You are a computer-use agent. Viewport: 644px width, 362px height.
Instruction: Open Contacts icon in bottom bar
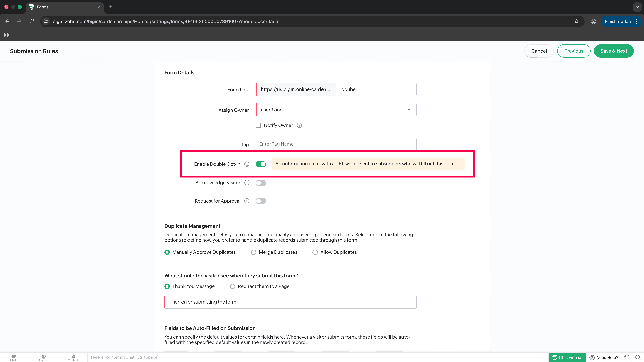tap(73, 357)
